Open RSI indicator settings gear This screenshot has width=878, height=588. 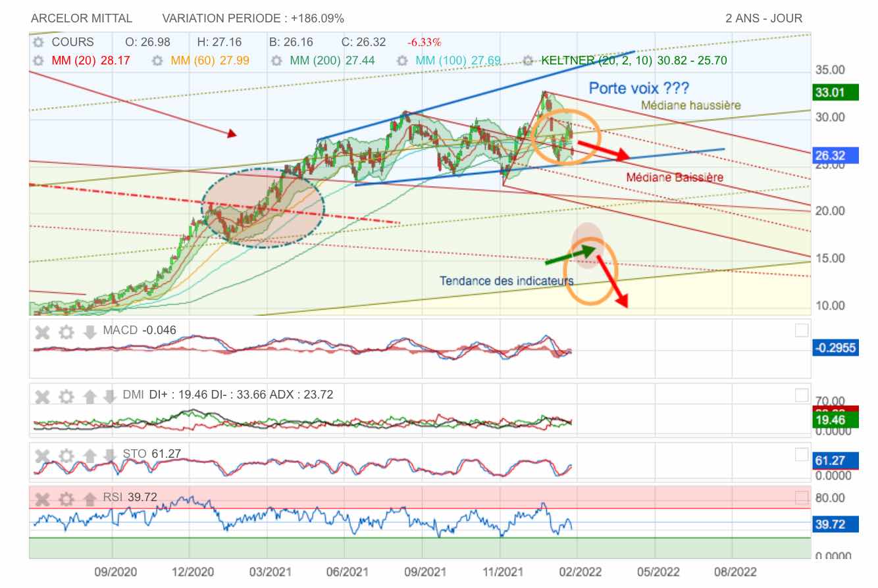coord(66,499)
